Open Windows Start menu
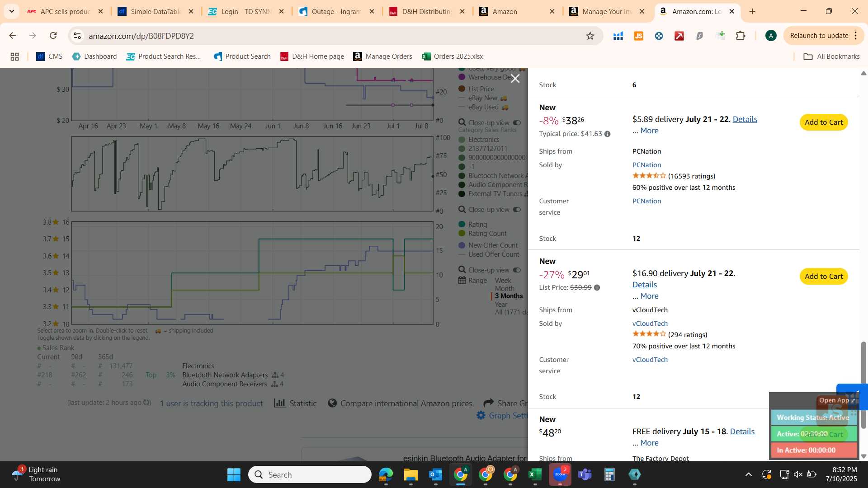The height and width of the screenshot is (488, 868). coord(234,474)
